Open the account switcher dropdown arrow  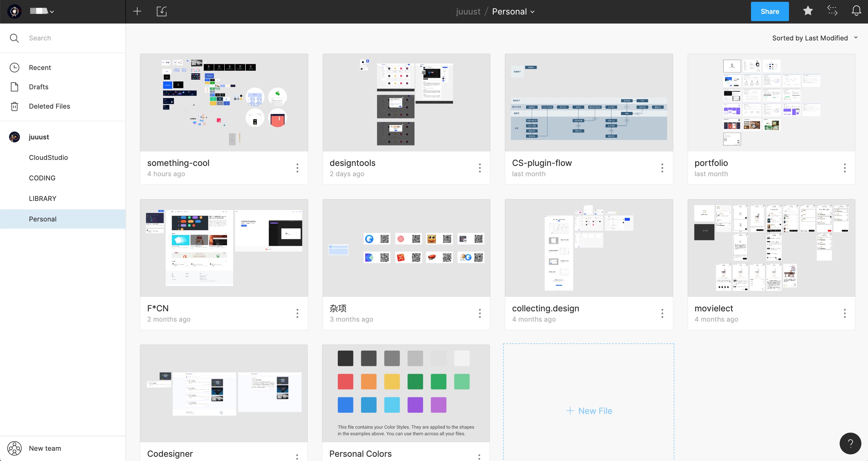[x=52, y=12]
